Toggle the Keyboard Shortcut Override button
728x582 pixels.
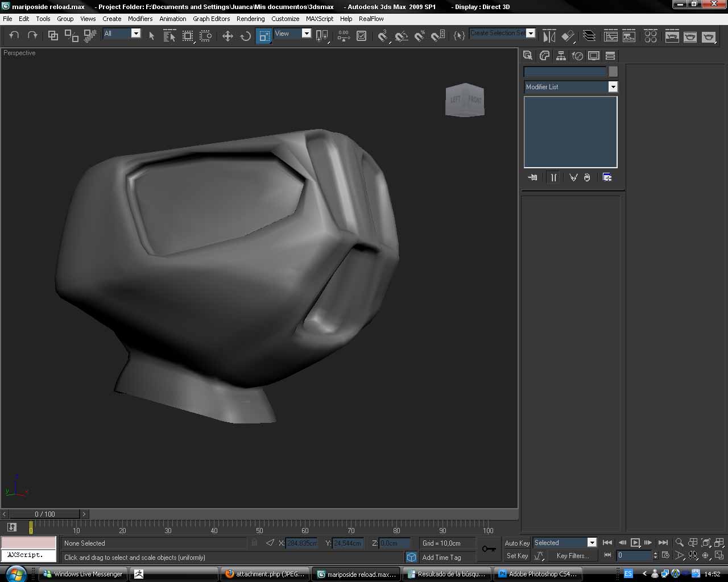click(x=361, y=35)
